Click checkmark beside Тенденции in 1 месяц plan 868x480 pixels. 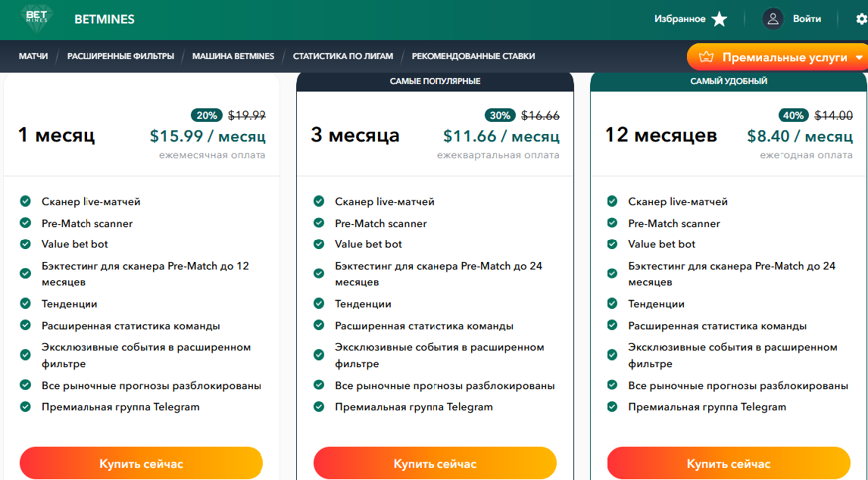coord(26,303)
